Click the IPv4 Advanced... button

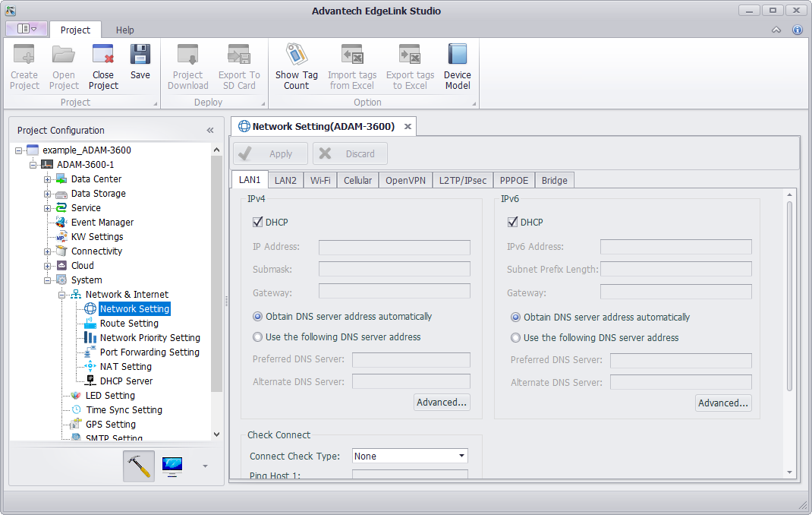[442, 403]
